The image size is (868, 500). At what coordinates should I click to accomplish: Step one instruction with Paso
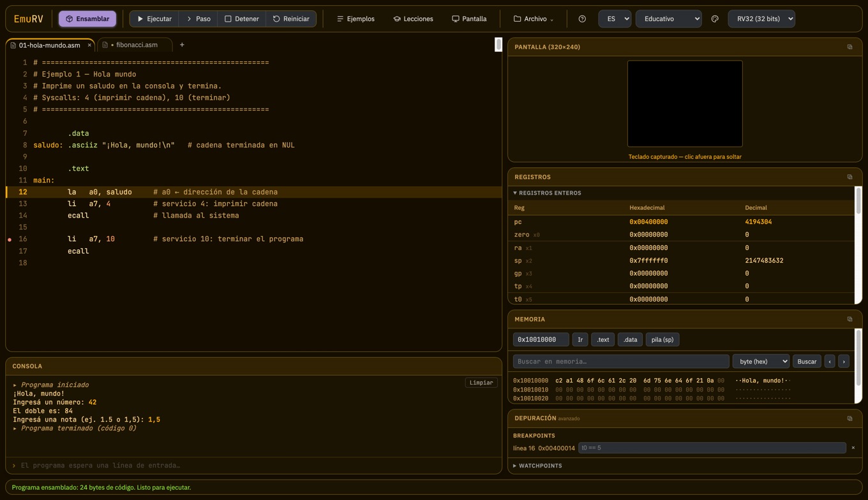[198, 19]
